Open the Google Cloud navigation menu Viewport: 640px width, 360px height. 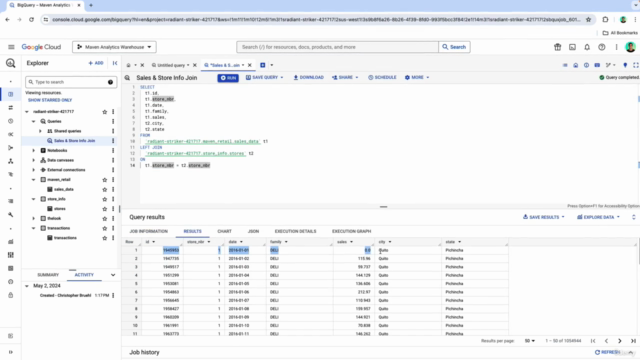click(11, 47)
